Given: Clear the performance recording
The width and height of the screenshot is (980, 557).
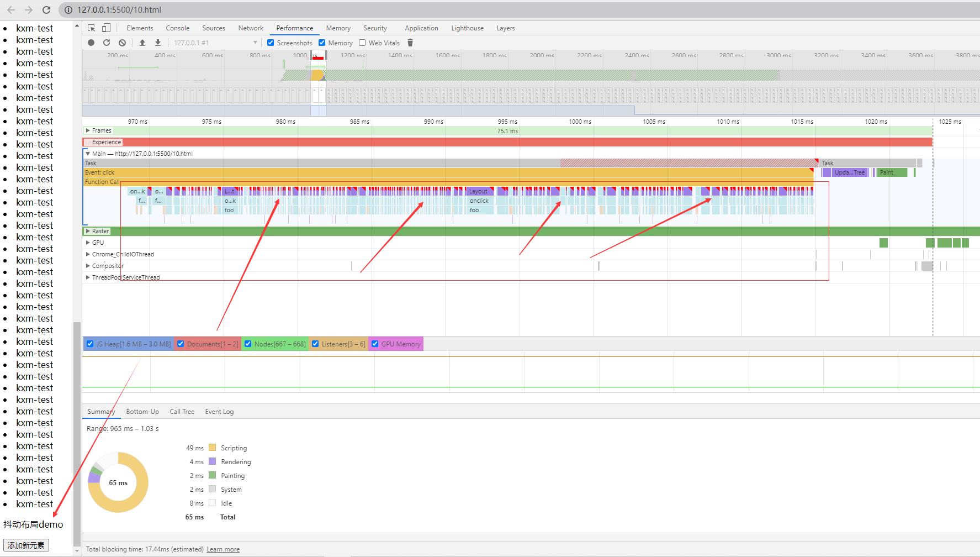Looking at the screenshot, I should point(122,43).
